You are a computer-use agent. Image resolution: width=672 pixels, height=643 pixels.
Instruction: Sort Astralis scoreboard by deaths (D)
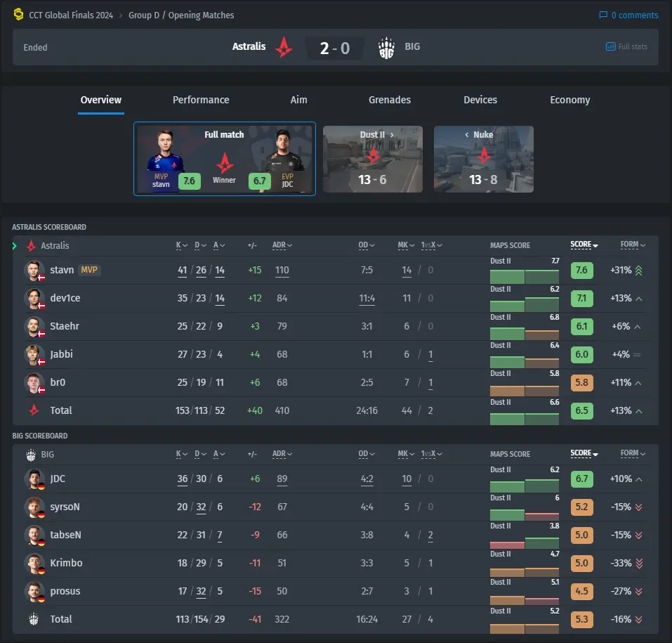point(200,245)
